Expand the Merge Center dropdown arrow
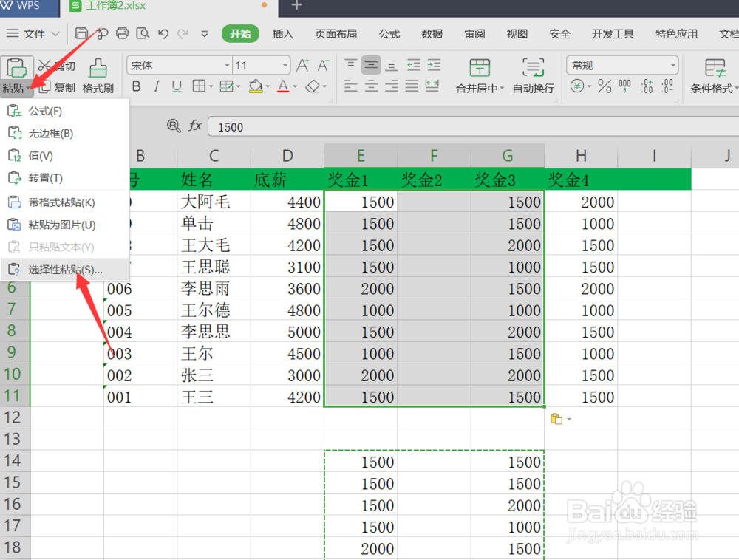 click(502, 88)
